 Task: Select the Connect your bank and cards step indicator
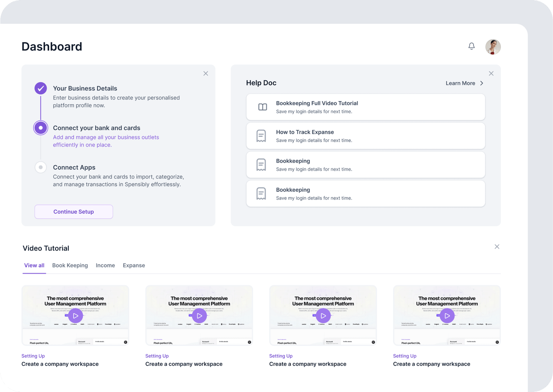(x=41, y=128)
